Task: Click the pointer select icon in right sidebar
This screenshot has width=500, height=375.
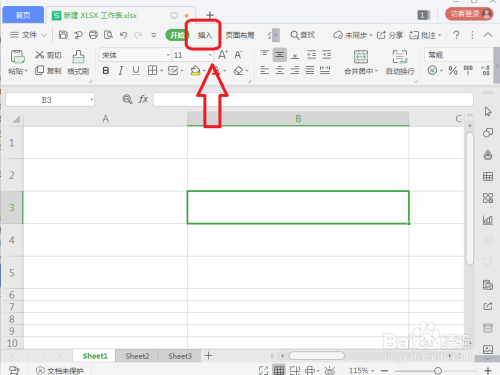Action: [x=488, y=111]
